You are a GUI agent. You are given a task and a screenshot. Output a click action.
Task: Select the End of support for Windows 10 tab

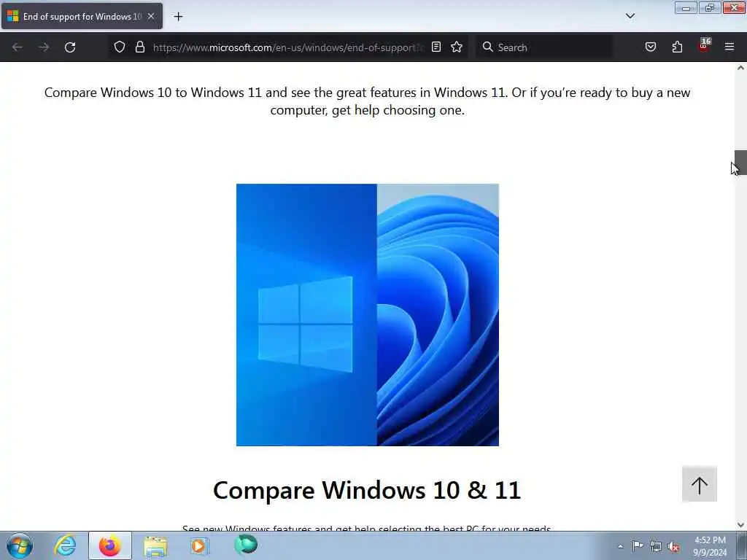coord(82,16)
